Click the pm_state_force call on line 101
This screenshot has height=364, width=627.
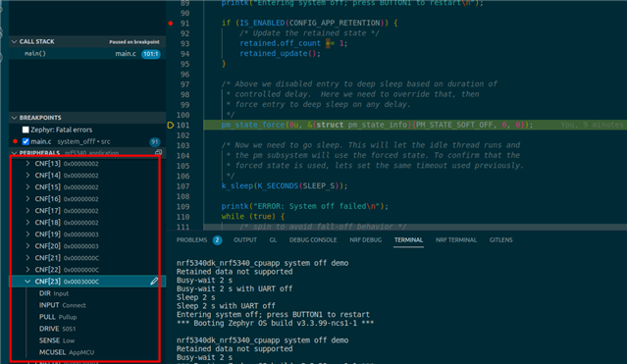coord(253,125)
